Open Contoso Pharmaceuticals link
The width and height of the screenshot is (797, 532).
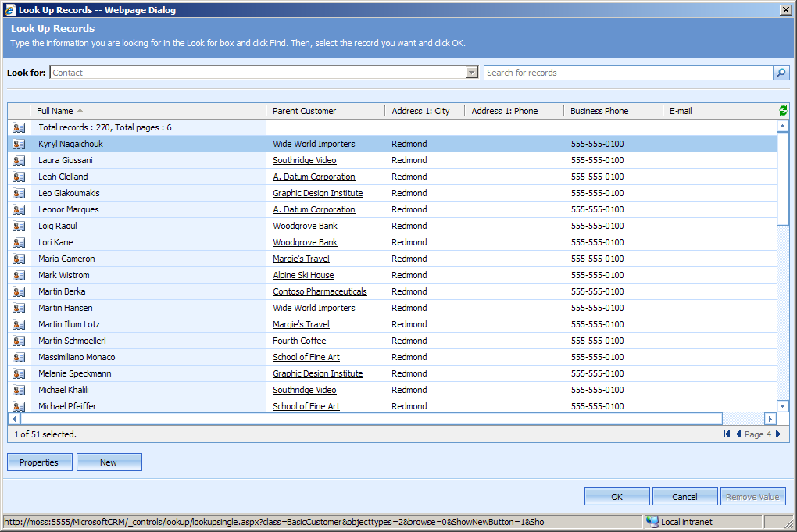[x=320, y=291]
